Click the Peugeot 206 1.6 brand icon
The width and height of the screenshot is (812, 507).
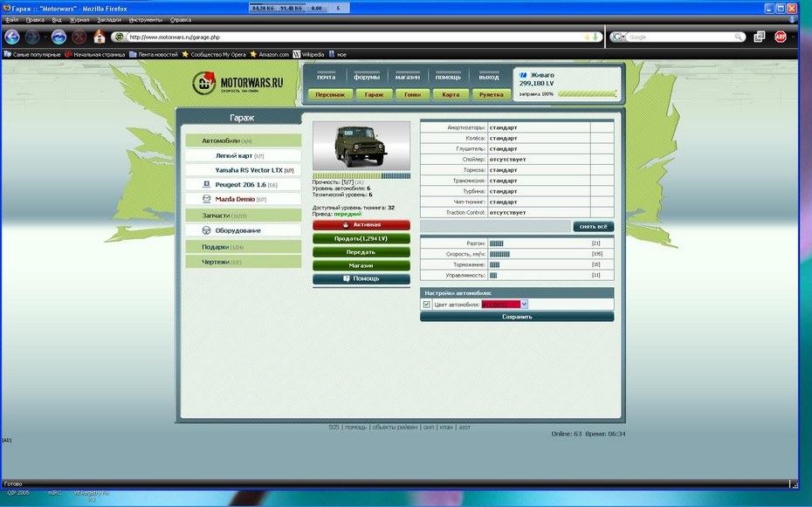[x=207, y=185]
